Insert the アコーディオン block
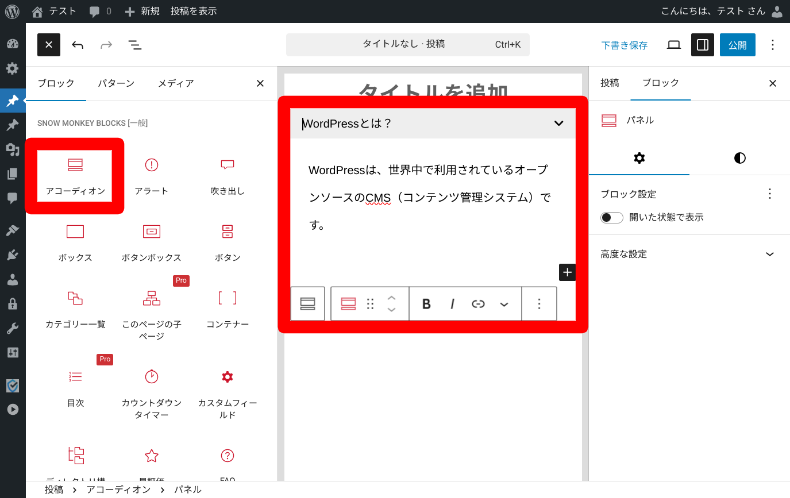Screen dimensions: 790x498 tap(75, 174)
